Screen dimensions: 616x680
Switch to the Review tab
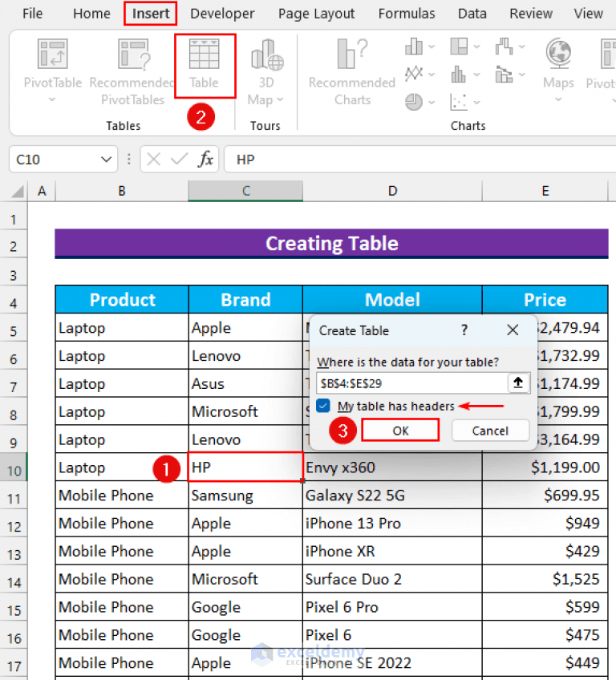531,14
